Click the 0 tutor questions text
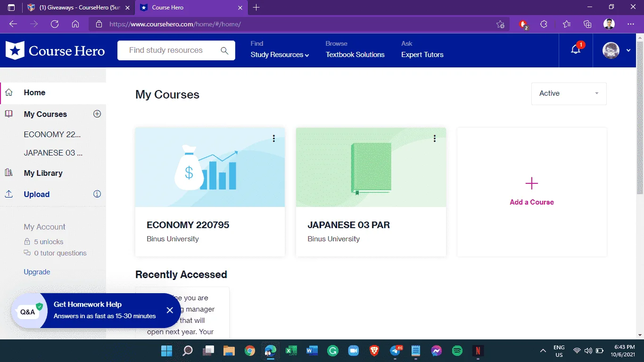644x362 pixels. pos(60,253)
